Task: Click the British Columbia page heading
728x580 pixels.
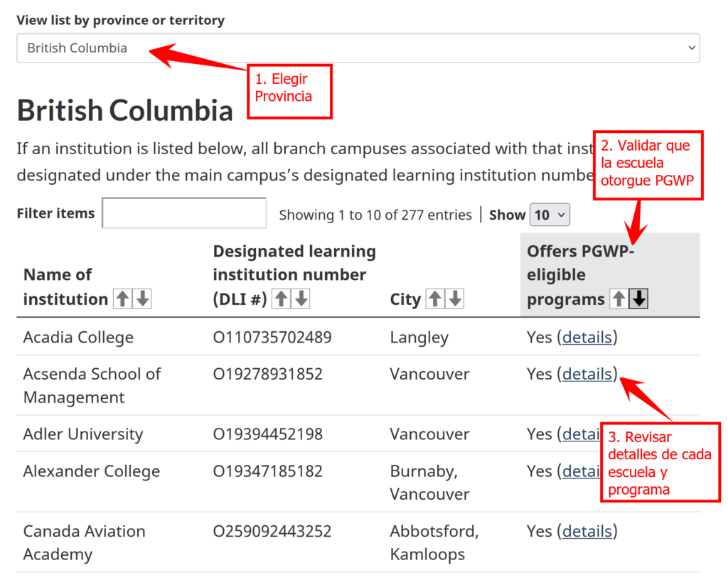Action: click(125, 111)
